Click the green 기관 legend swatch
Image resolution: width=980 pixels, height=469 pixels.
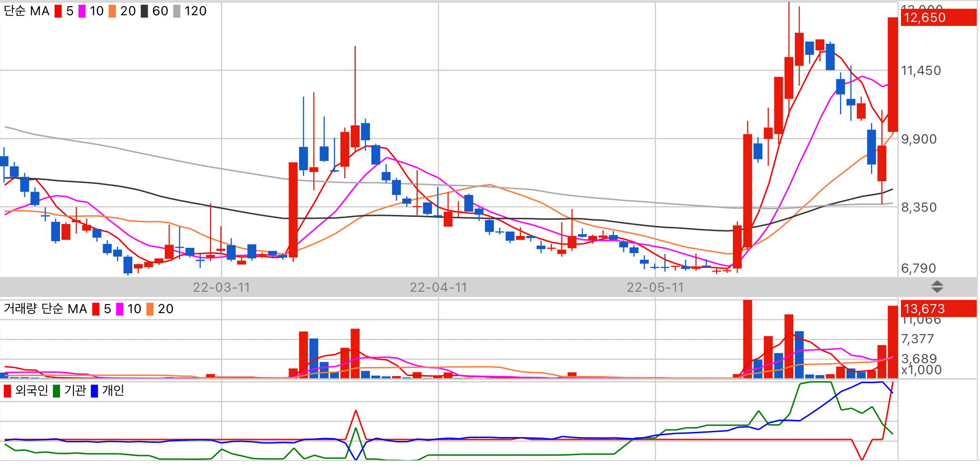(x=56, y=391)
